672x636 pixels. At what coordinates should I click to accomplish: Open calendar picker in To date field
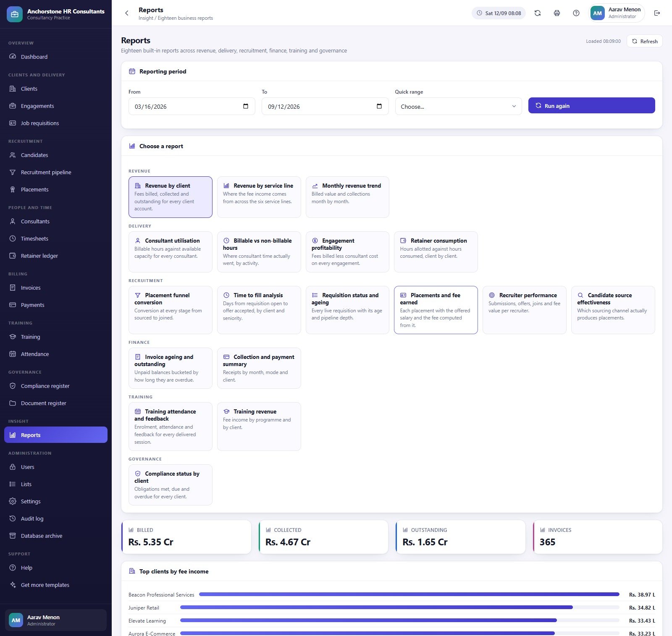(x=379, y=106)
